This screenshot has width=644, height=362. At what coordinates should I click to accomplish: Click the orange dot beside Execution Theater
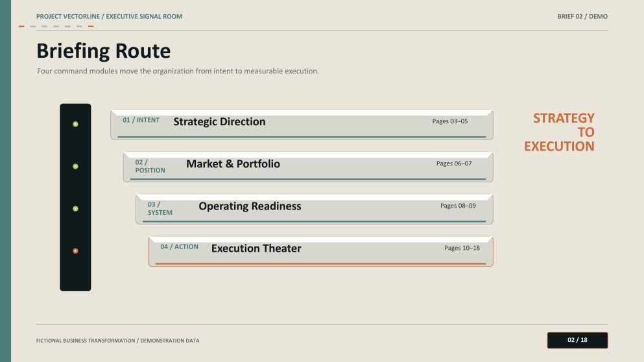76,250
